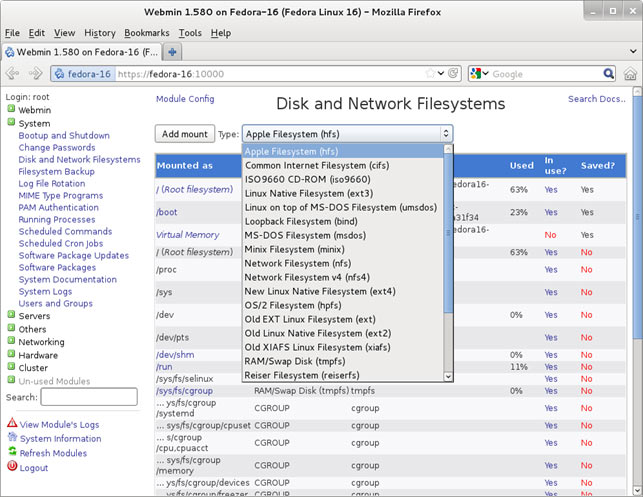Click the page vertical scrollbar
Screen dimensions: 643x497
(x=637, y=217)
